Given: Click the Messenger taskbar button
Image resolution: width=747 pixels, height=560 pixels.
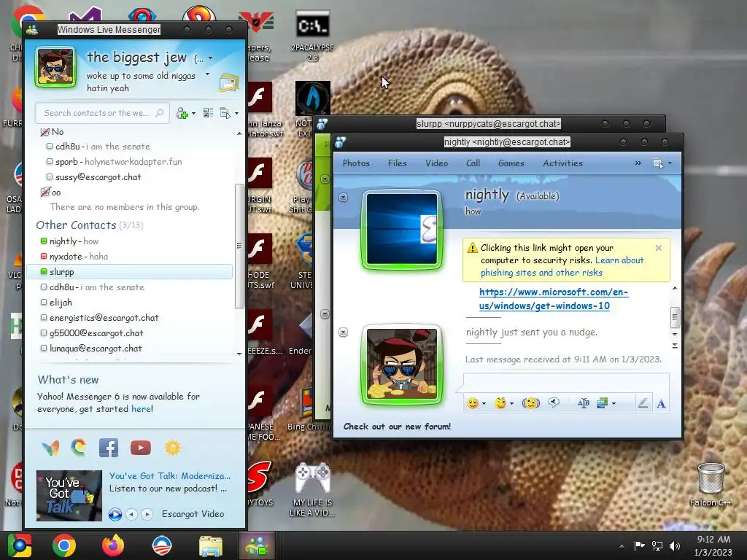Looking at the screenshot, I should 256,545.
